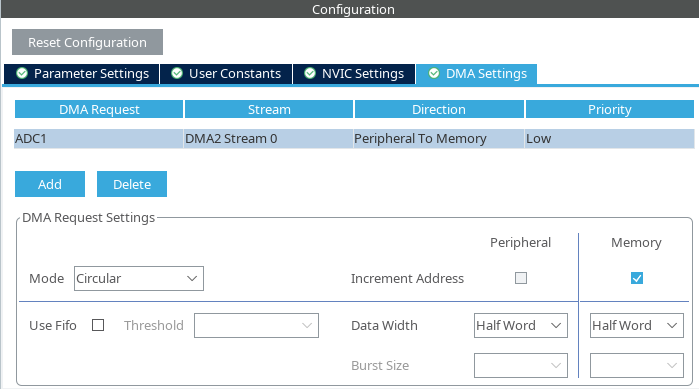This screenshot has width=699, height=389.
Task: Click the Reset Configuration button
Action: [x=87, y=42]
